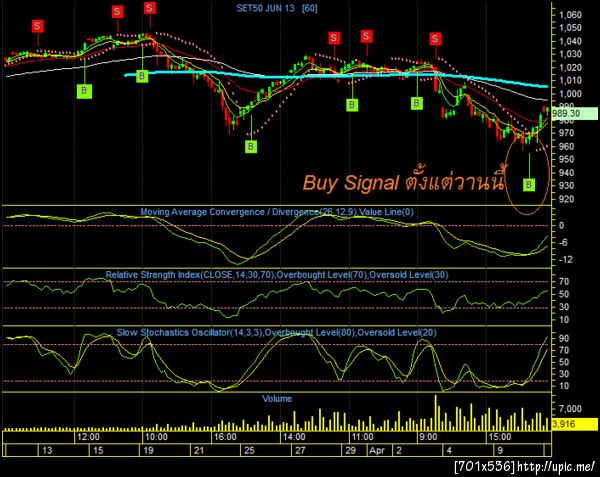The image size is (600, 477).
Task: Click the 12:00 time axis label
Action: coord(88,437)
